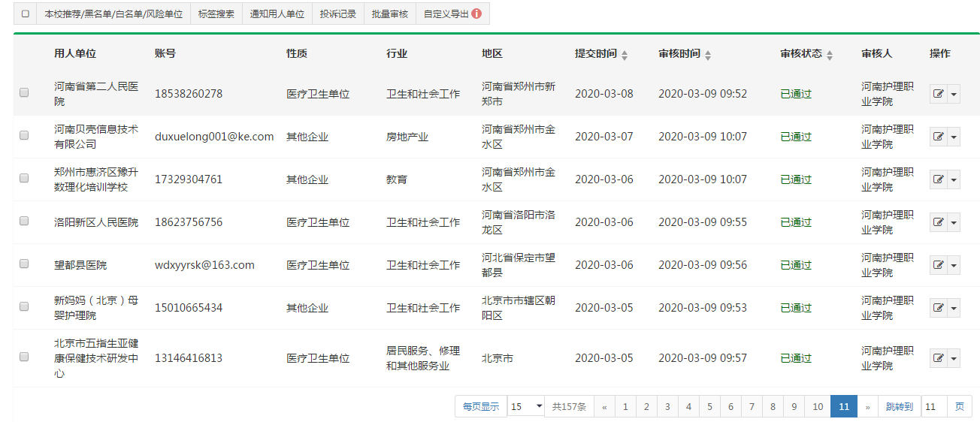Click the 批量审核 button
This screenshot has width=980, height=422.
click(x=389, y=14)
